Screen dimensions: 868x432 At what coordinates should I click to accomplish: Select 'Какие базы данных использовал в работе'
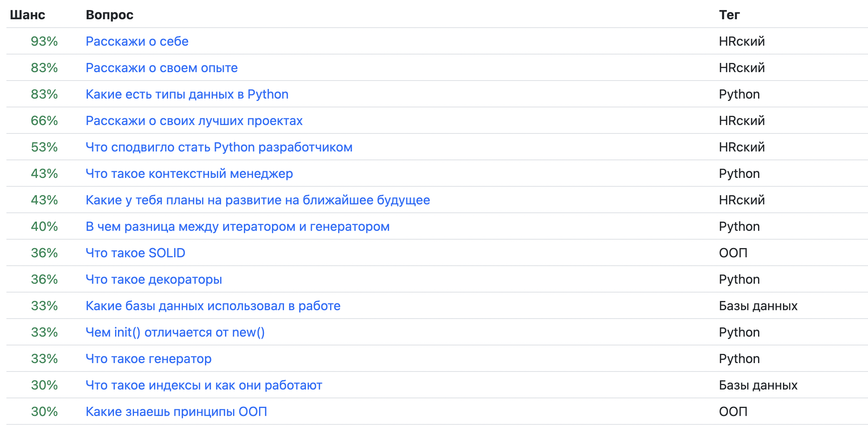[x=213, y=306]
